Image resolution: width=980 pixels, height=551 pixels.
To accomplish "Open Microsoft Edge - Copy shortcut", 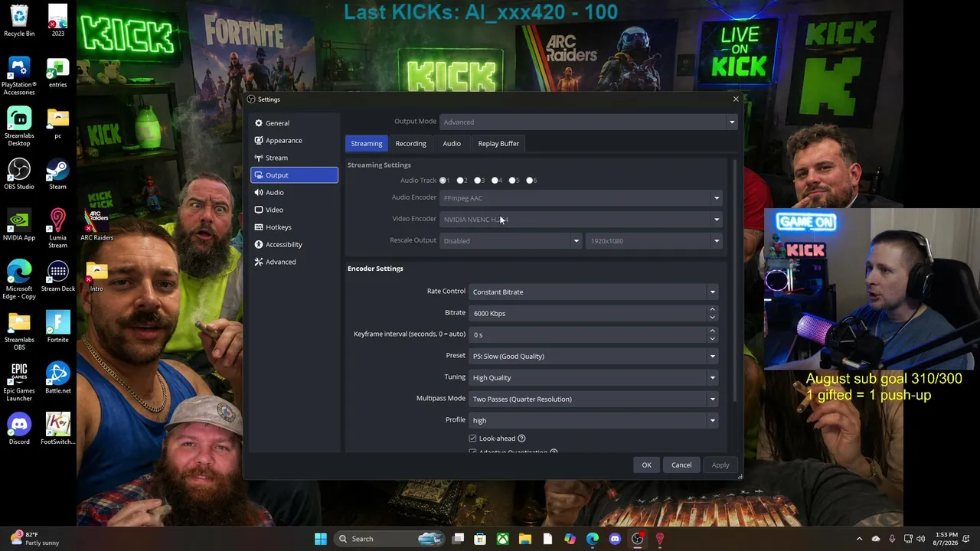I will click(19, 279).
